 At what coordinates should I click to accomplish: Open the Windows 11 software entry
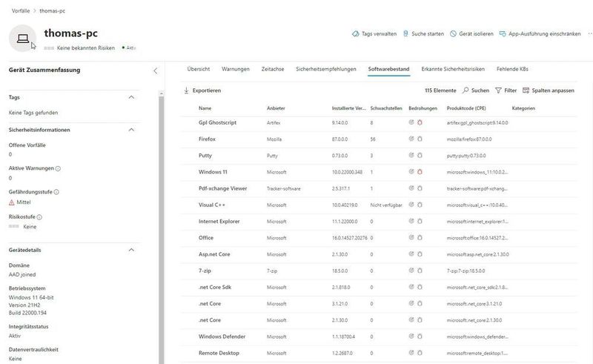tap(213, 172)
